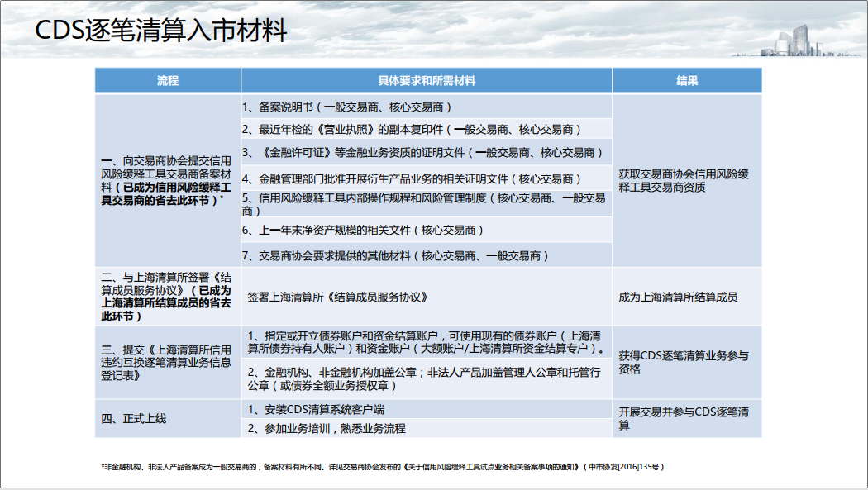868x490 pixels.
Task: Select item 2 about 营业执照 copy
Action: click(x=412, y=130)
